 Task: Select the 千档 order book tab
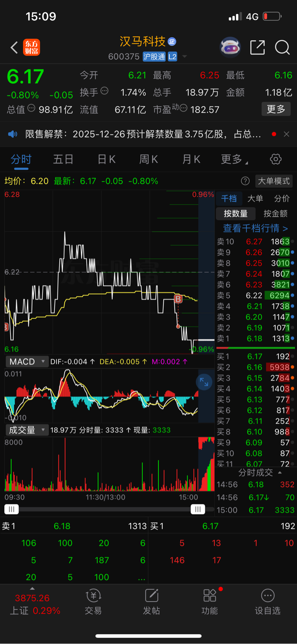click(229, 199)
